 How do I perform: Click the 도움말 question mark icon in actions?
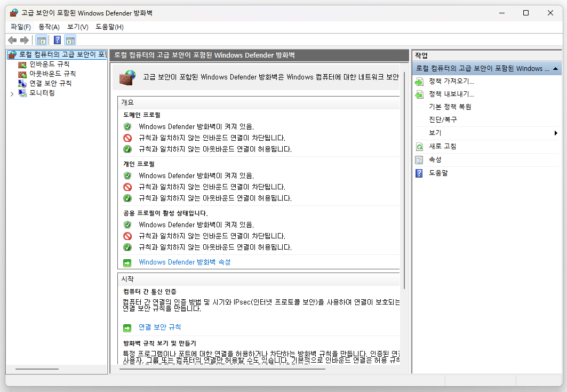point(419,173)
